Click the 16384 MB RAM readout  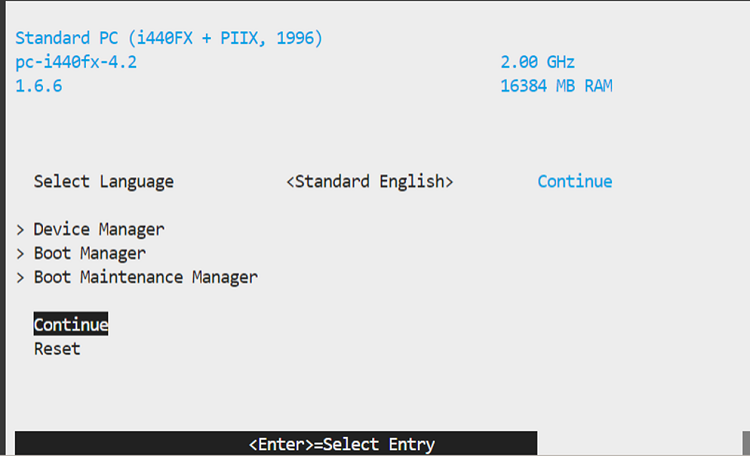pos(556,86)
